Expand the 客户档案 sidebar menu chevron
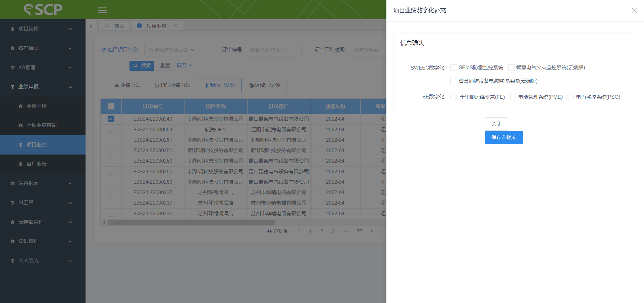Viewport: 644px width, 303px height. (x=70, y=48)
